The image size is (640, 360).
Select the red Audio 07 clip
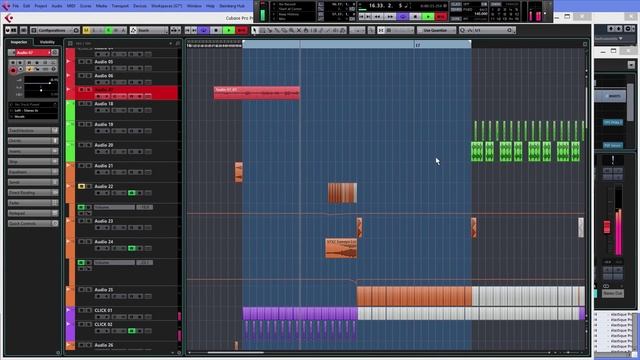(257, 93)
